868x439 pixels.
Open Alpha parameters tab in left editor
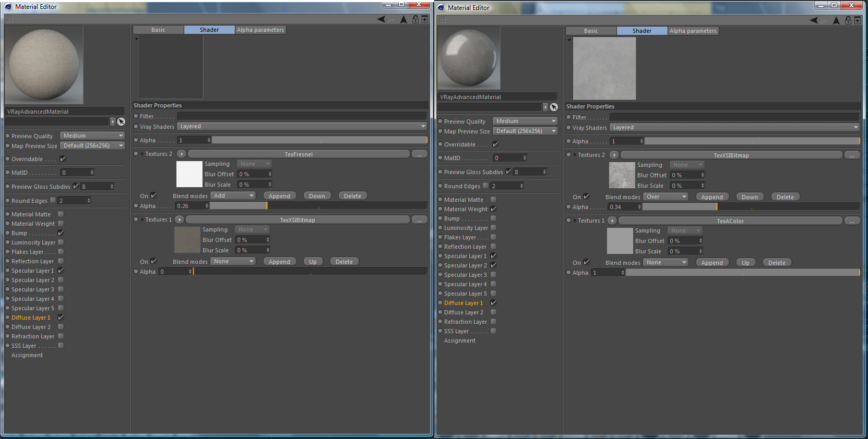[x=260, y=30]
